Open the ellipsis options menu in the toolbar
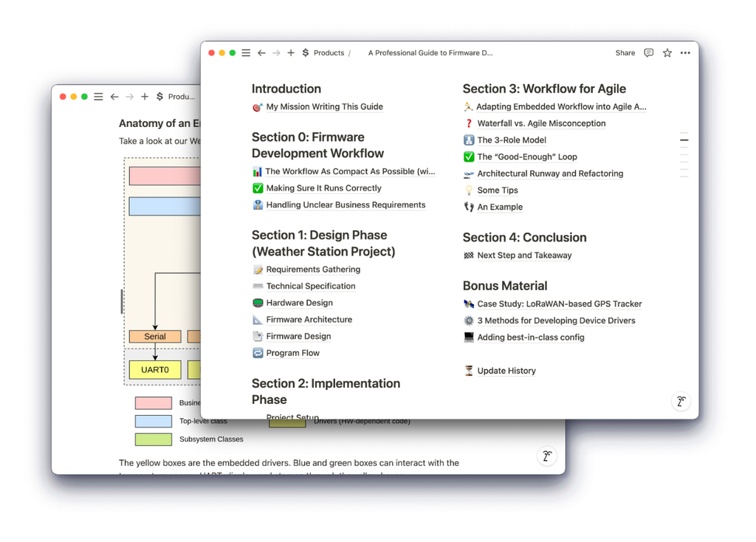The image size is (756, 542). coord(684,52)
